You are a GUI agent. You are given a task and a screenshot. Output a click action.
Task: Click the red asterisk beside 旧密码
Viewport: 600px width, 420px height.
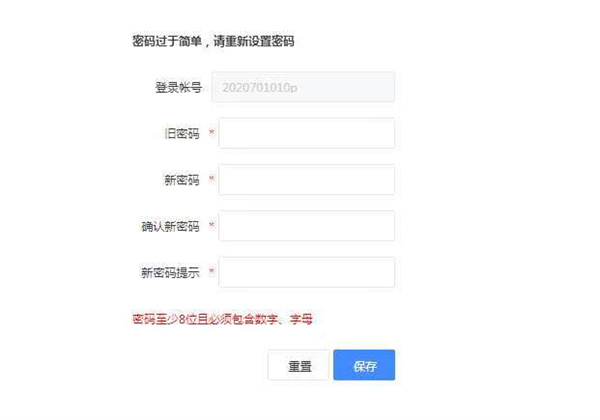point(212,132)
